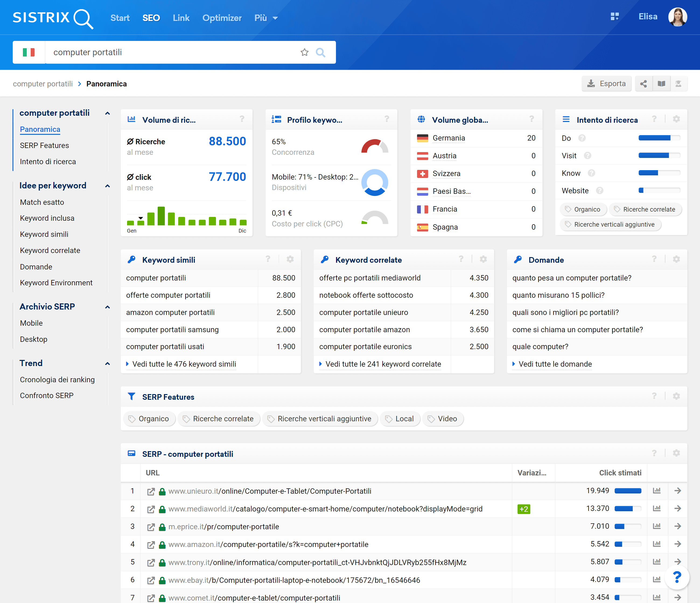Click the Do intent progress bar
The height and width of the screenshot is (603, 700).
[659, 138]
